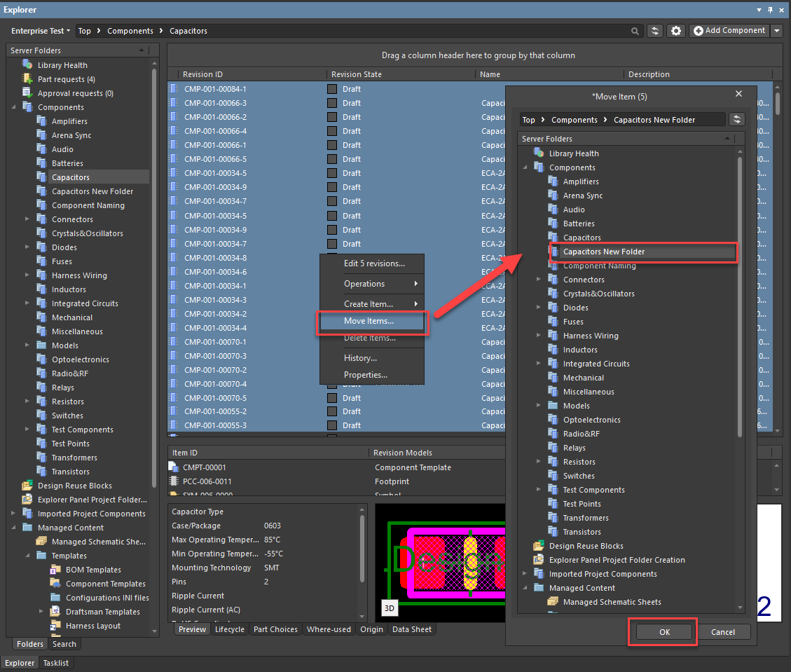Viewport: 791px width, 672px height.
Task: Cancel the Move Item dialog
Action: 722,632
